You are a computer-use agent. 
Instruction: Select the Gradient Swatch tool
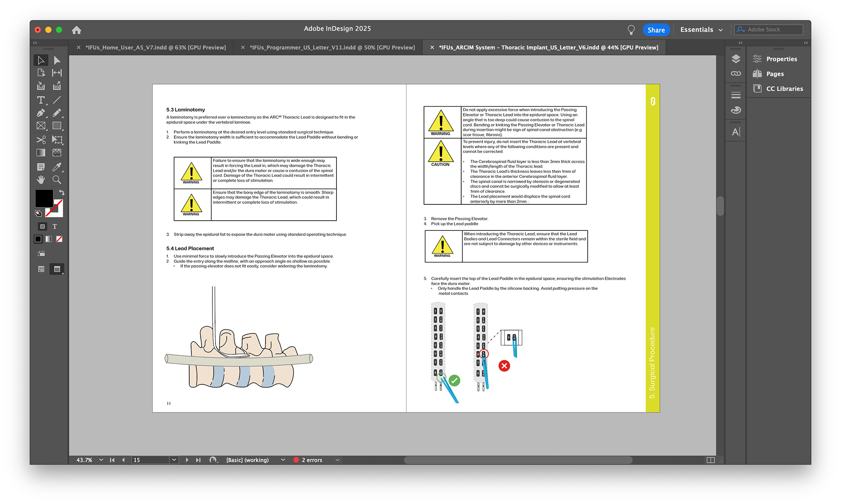pyautogui.click(x=41, y=152)
